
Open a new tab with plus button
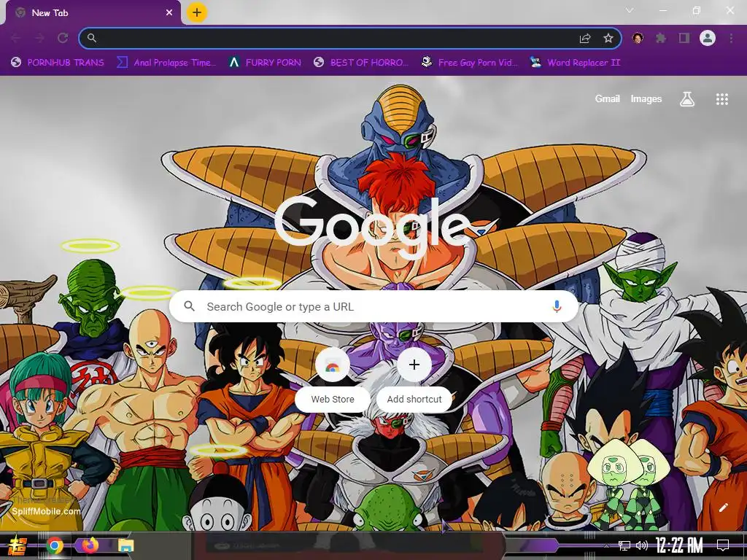[197, 12]
